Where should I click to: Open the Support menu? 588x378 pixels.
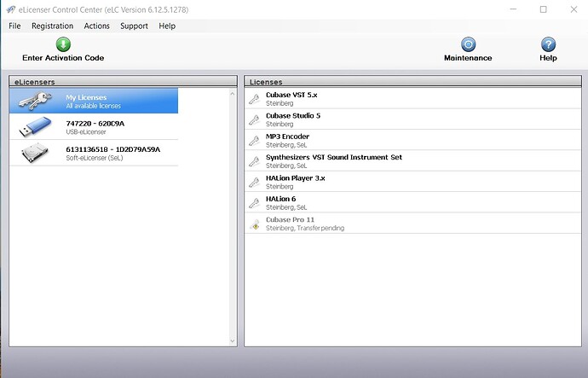[134, 26]
